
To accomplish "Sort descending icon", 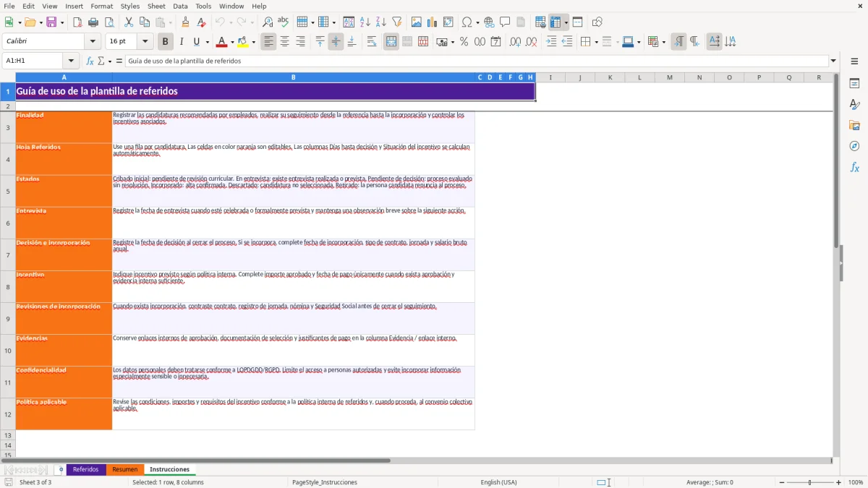I will 380,22.
